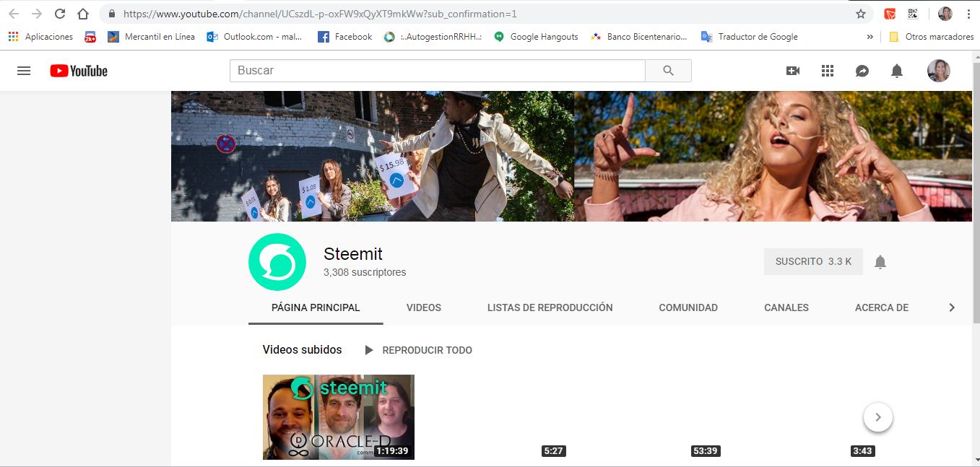Open the CANALES tab

tap(786, 307)
